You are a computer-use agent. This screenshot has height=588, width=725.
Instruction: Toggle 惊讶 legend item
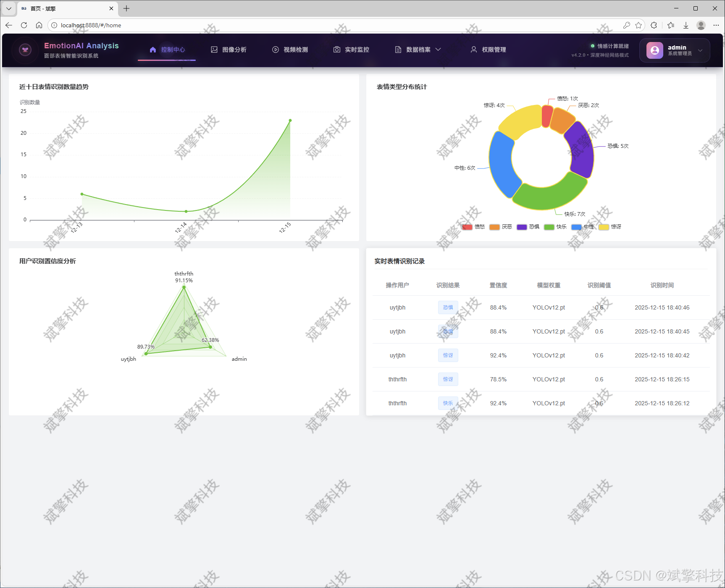coord(610,227)
